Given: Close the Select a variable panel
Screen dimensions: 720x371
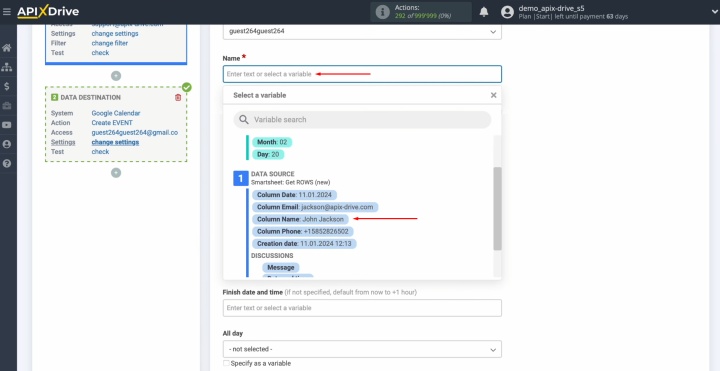Looking at the screenshot, I should coord(494,95).
